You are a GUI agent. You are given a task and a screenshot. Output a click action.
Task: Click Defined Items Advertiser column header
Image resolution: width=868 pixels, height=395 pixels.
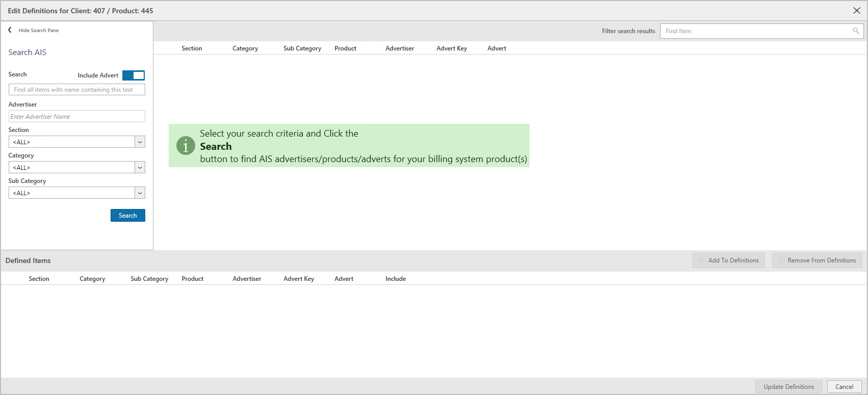(x=247, y=279)
